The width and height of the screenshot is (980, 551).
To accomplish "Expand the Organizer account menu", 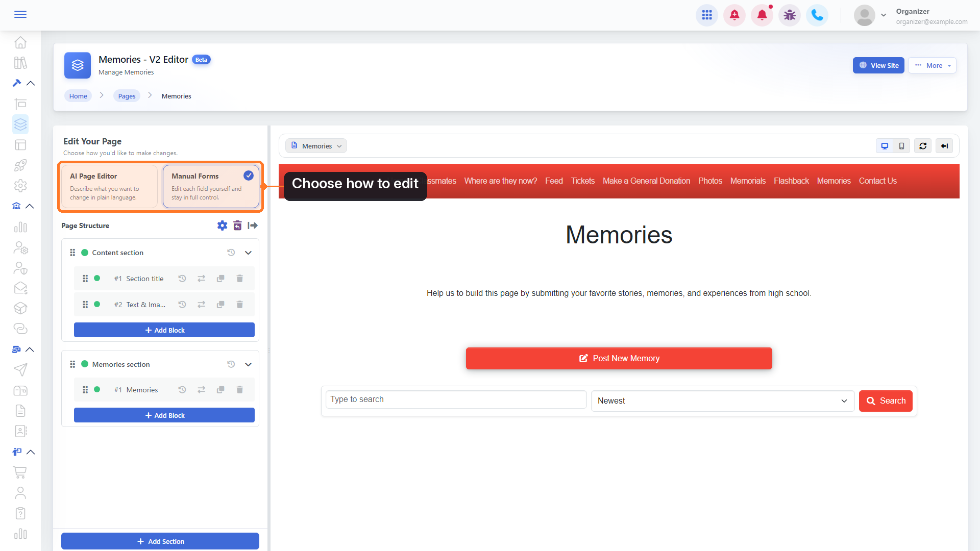I will [884, 15].
